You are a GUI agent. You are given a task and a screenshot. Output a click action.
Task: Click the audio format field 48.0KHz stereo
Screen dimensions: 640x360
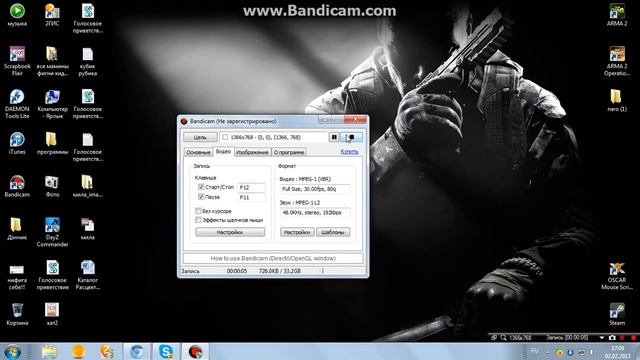point(315,213)
